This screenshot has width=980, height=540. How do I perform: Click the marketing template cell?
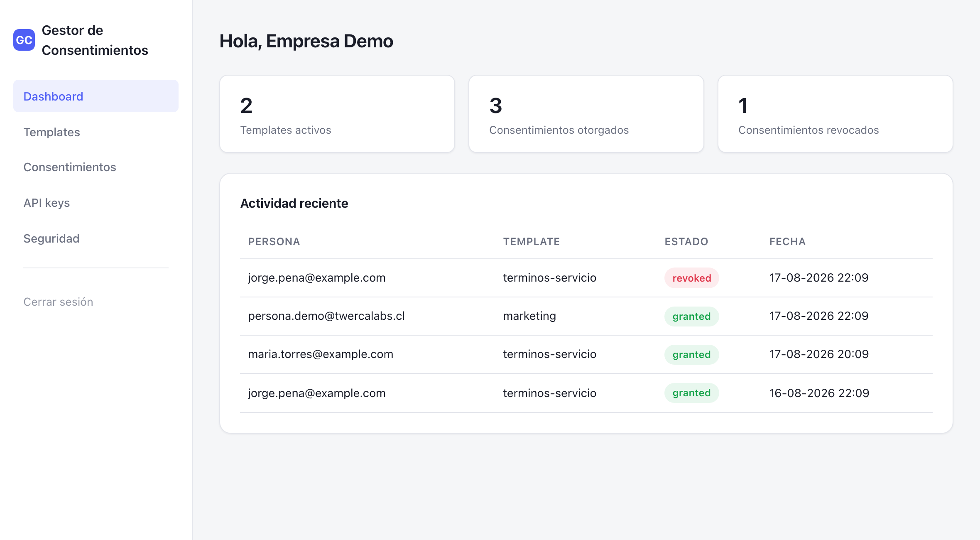click(529, 316)
